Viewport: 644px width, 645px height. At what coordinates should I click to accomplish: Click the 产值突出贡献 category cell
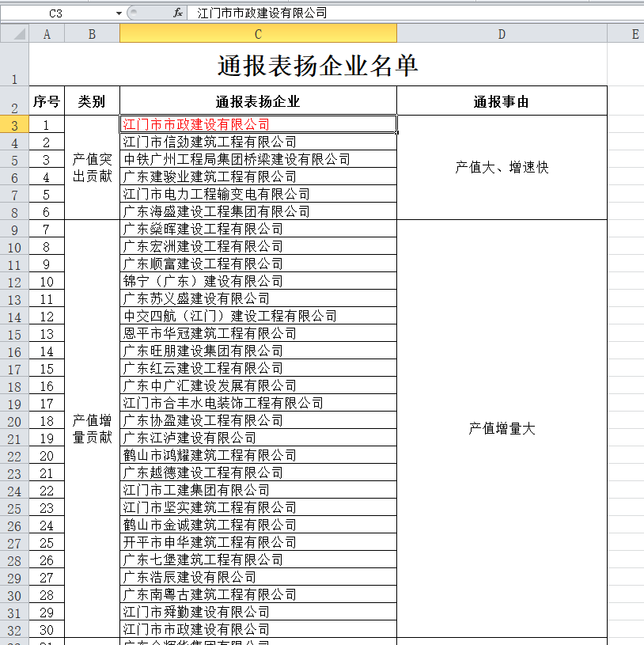click(92, 168)
